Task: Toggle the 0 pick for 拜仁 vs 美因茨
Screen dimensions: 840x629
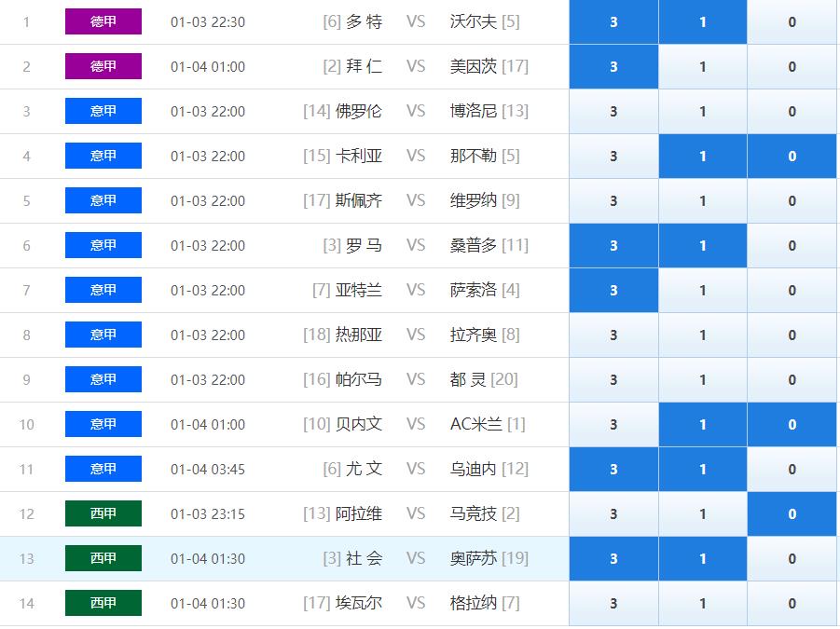Action: tap(792, 67)
